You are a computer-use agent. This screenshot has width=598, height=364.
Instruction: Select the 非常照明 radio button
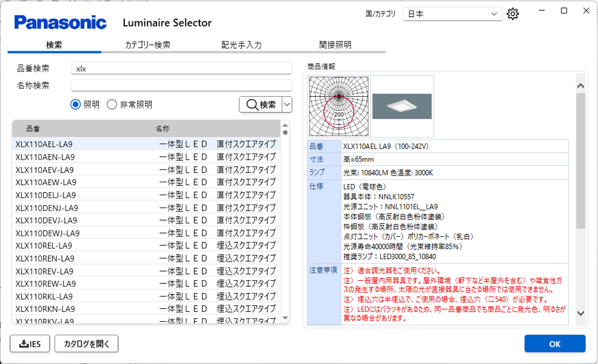112,105
